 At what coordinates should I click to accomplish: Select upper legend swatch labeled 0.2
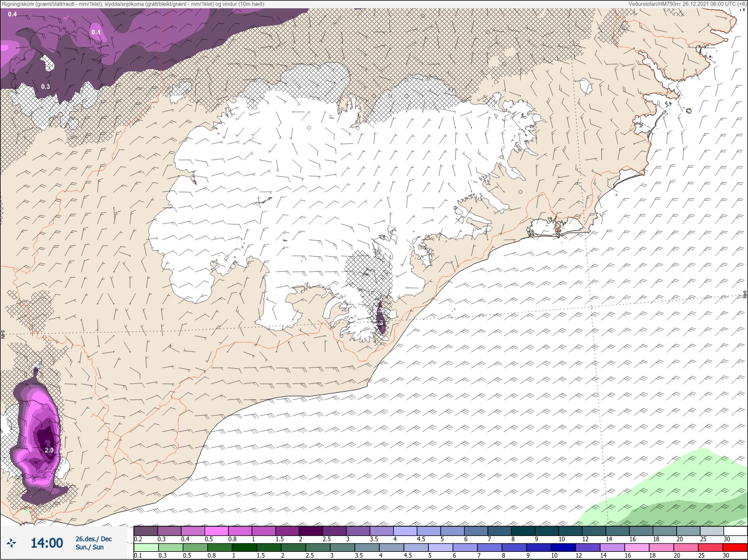point(146,531)
